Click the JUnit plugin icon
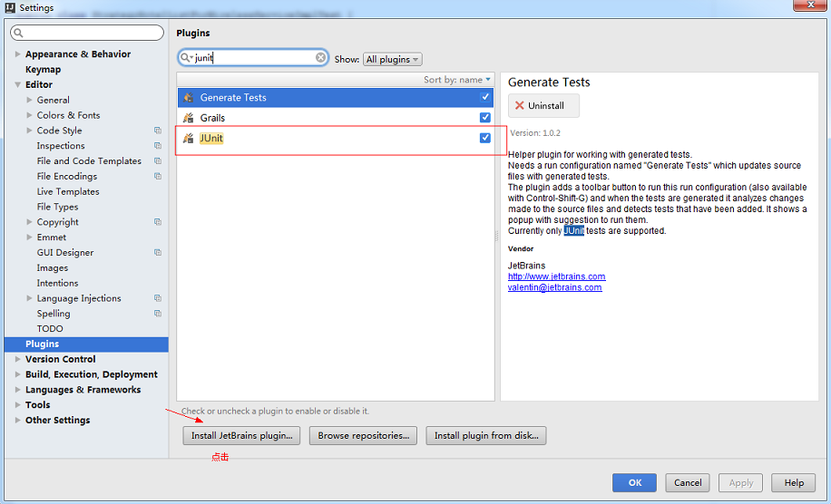 [x=188, y=138]
